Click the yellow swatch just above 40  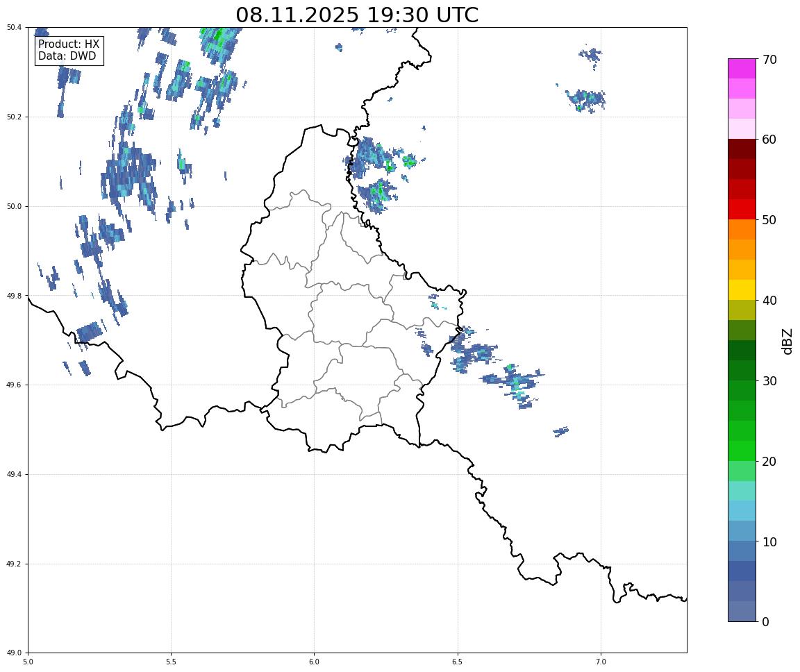pyautogui.click(x=742, y=289)
